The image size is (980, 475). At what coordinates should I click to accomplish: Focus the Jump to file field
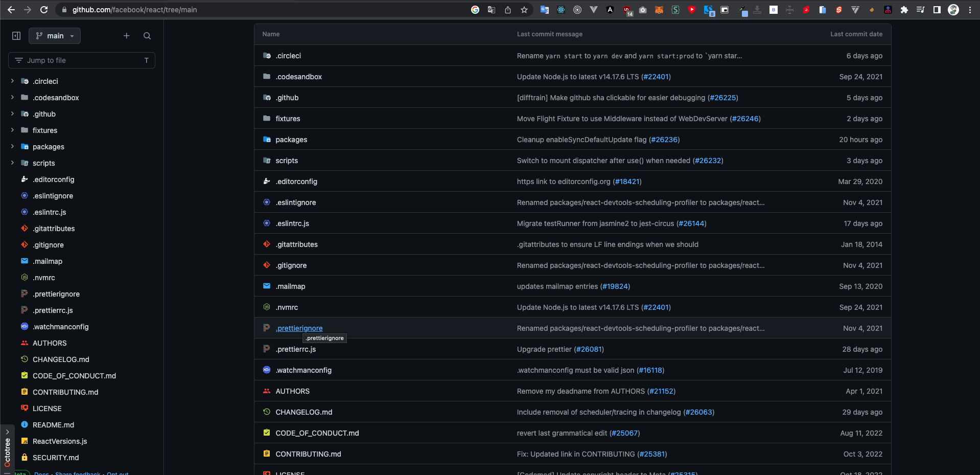(82, 60)
